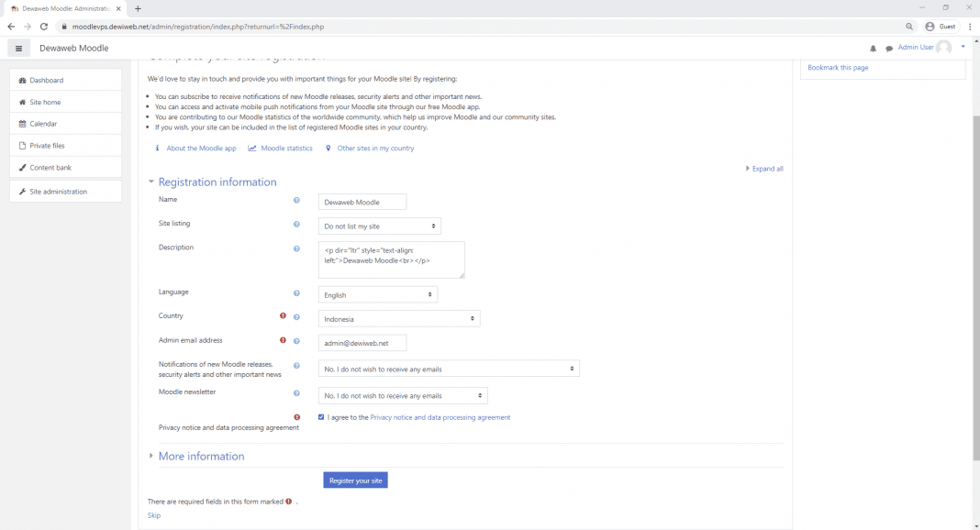Screen dimensions: 980x530
Task: Click the required marker beside Country
Action: coord(283,315)
